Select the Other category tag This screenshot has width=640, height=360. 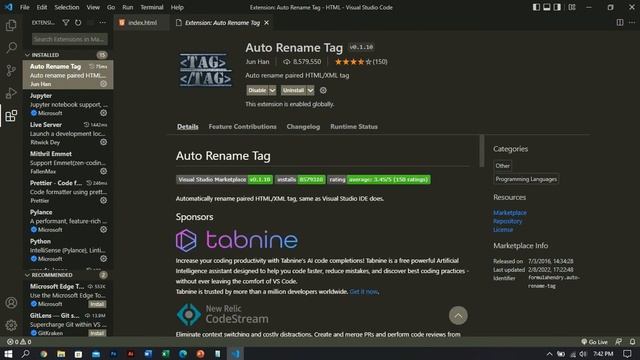pos(502,166)
